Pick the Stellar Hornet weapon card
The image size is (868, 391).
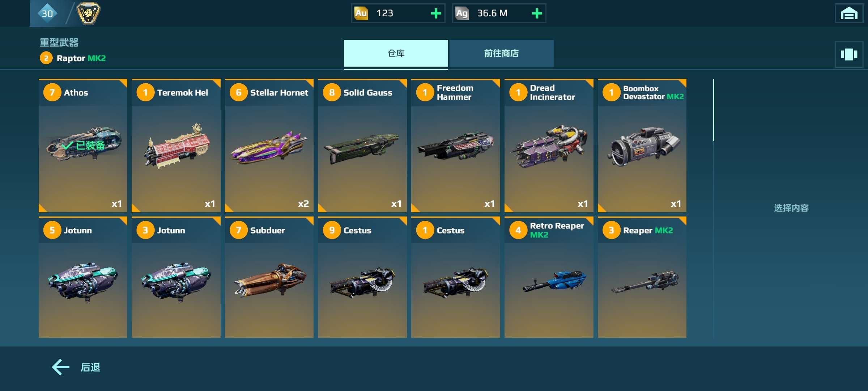tap(269, 146)
